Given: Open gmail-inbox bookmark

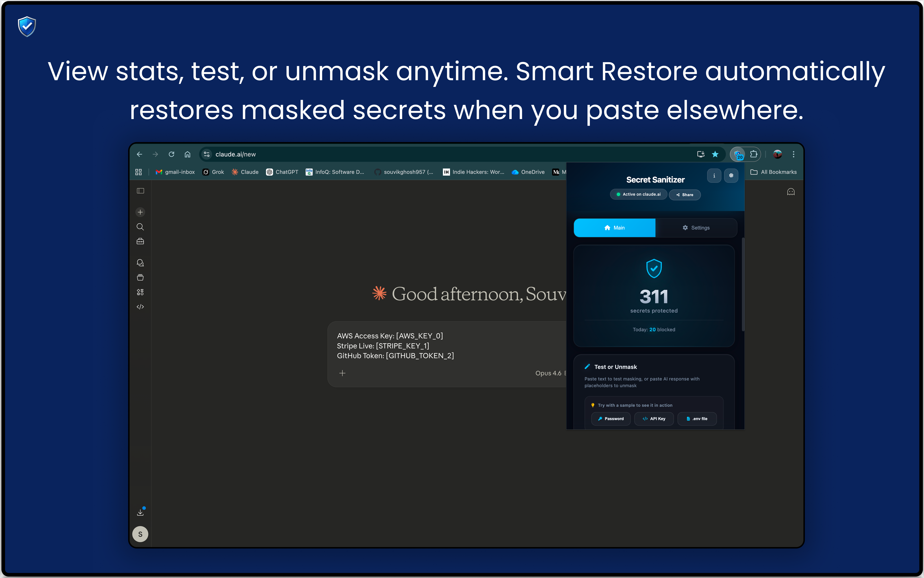Looking at the screenshot, I should tap(175, 172).
